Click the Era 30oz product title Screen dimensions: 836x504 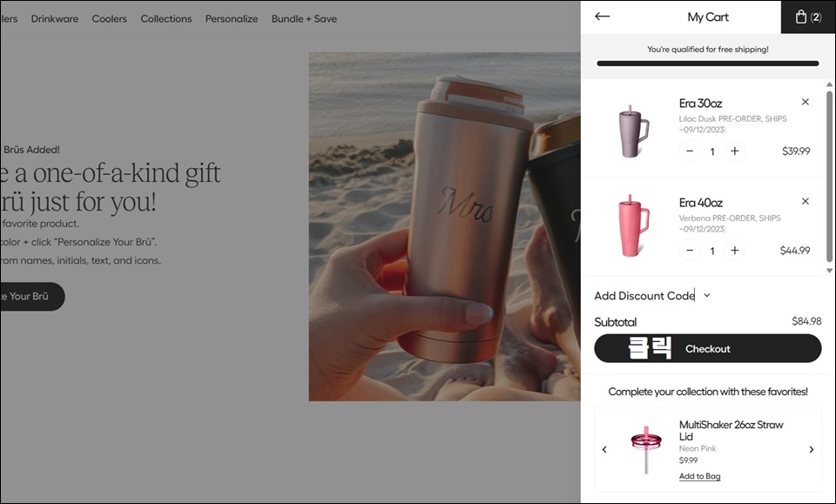(x=700, y=104)
